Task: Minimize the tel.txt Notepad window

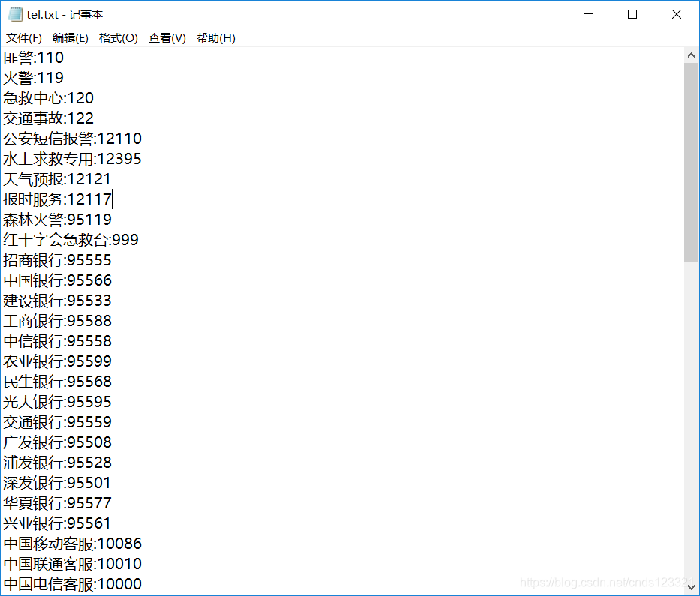Action: tap(589, 14)
